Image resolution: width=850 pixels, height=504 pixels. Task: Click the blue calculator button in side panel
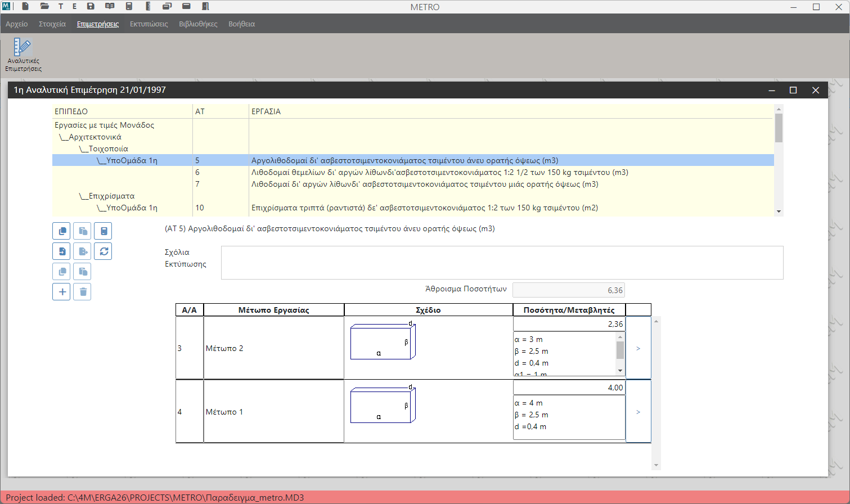(x=104, y=231)
